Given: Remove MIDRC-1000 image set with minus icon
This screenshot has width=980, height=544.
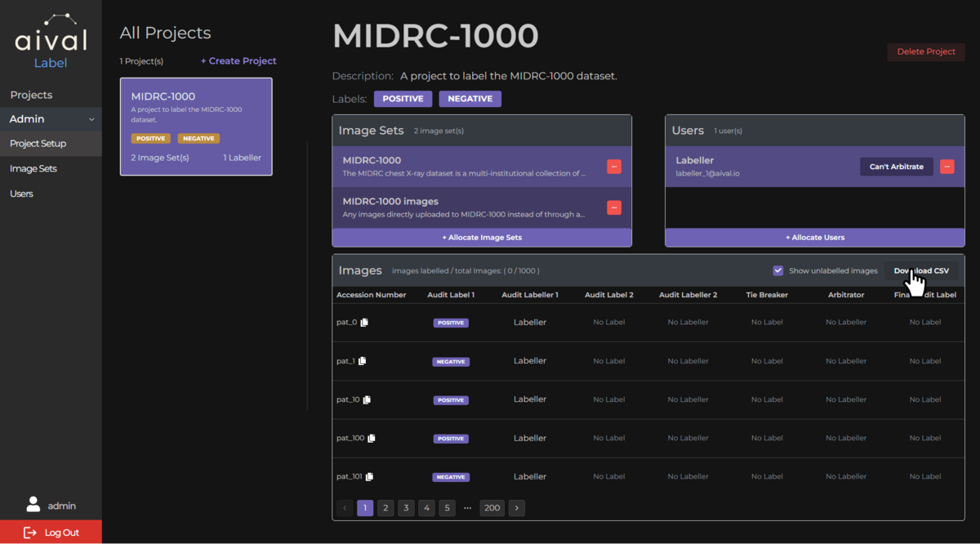Looking at the screenshot, I should [614, 167].
